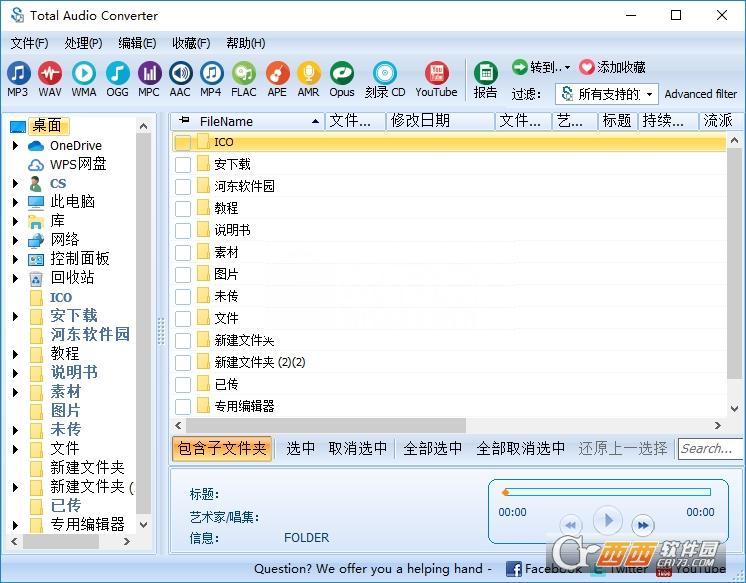Viewport: 746px width, 583px height.
Task: Open the 处理(P) menu
Action: pos(83,43)
